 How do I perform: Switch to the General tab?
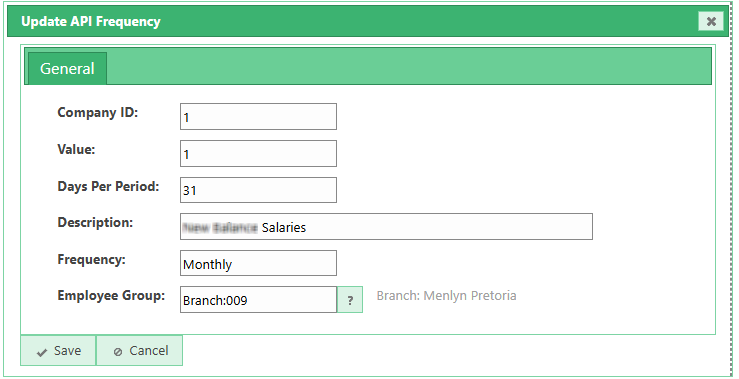tap(67, 68)
